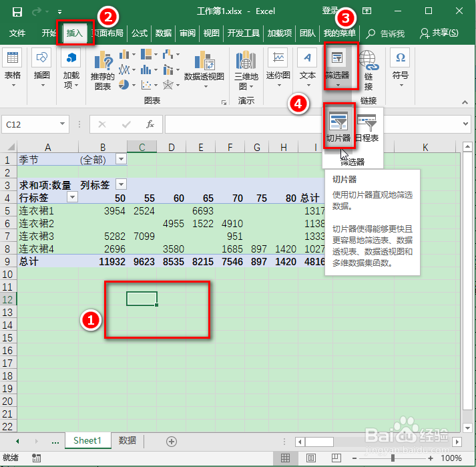Click the zoom slider handle
The image size is (476, 467).
393,458
